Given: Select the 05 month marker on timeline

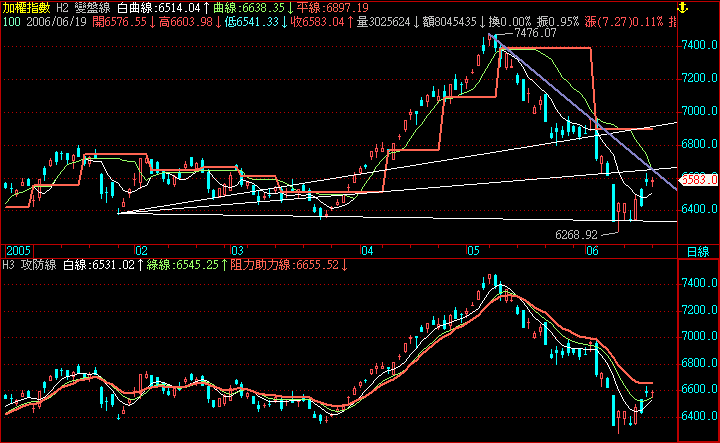Looking at the screenshot, I should click(x=473, y=251).
